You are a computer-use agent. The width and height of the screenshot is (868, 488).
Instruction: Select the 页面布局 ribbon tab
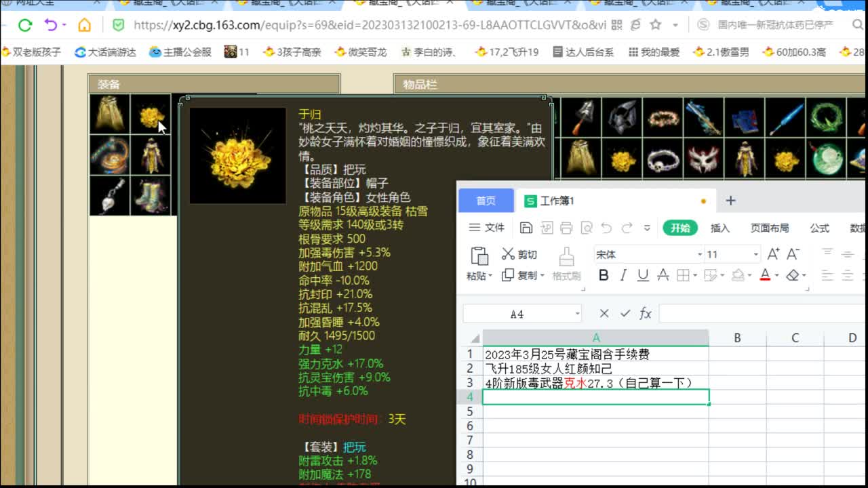pos(770,228)
